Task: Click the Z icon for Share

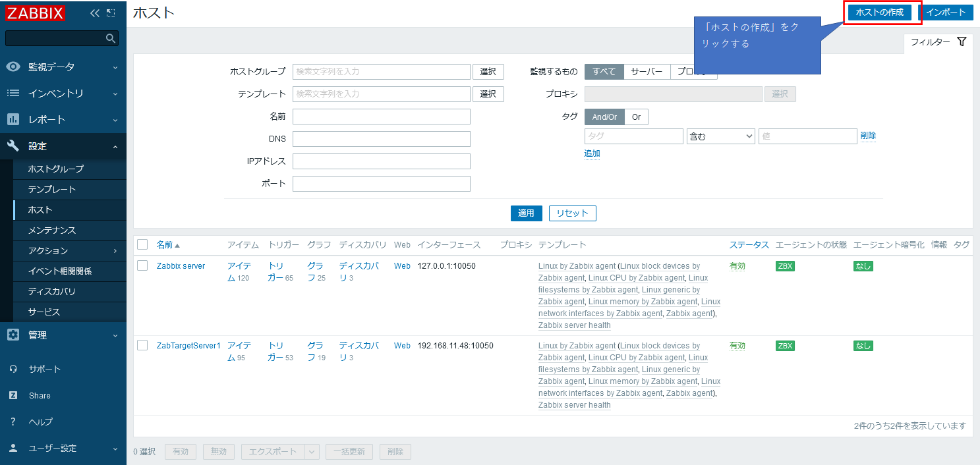Action: 13,395
